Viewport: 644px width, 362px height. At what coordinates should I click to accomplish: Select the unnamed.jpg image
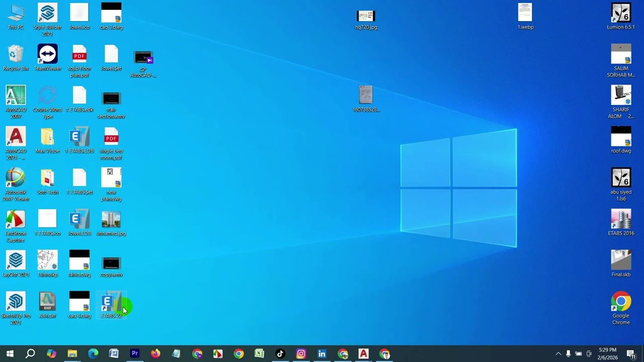[x=111, y=223]
